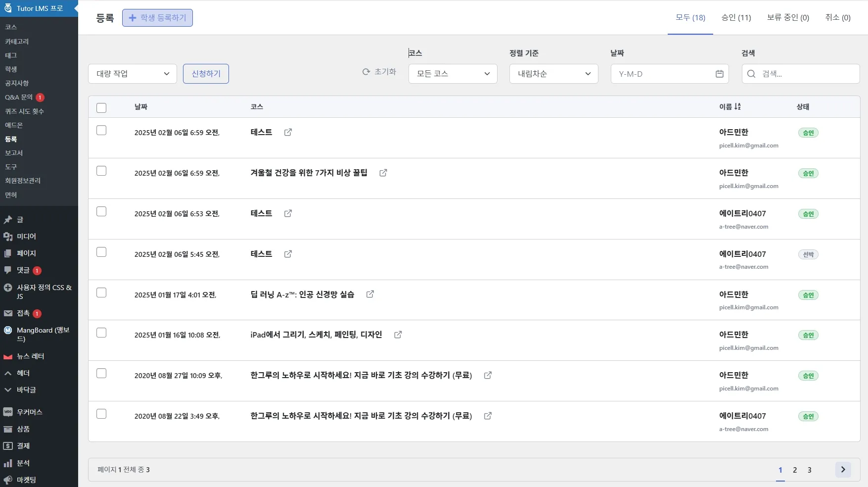This screenshot has height=487, width=868.
Task: Open the external link icon next to 테스트 course
Action: point(288,133)
